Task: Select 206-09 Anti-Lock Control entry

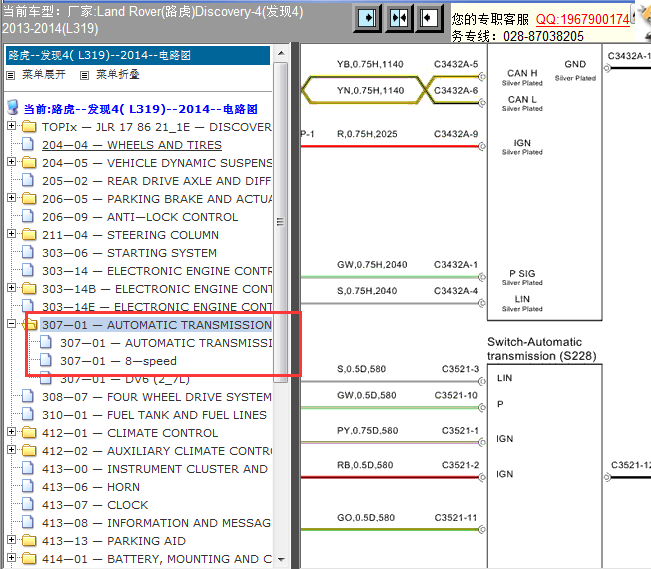Action: [x=140, y=217]
